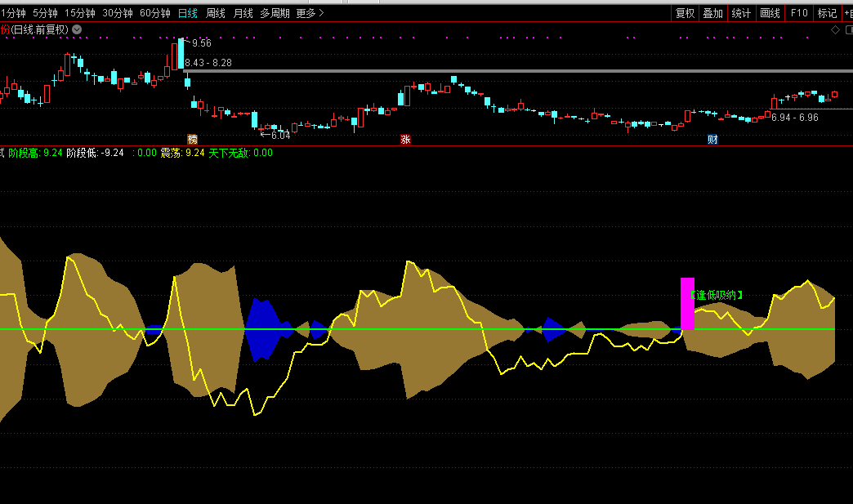Click the 月线 monthly period button
Viewport: 853px width, 504px height.
pos(243,13)
